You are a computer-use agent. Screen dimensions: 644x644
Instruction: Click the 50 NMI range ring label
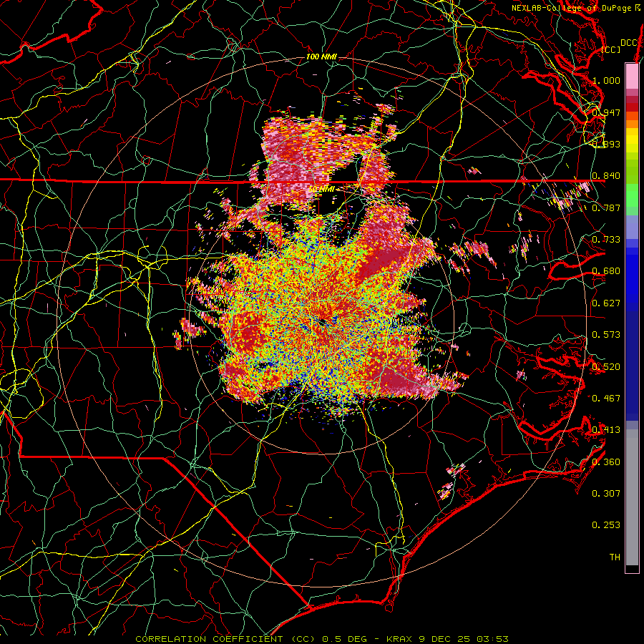321,190
